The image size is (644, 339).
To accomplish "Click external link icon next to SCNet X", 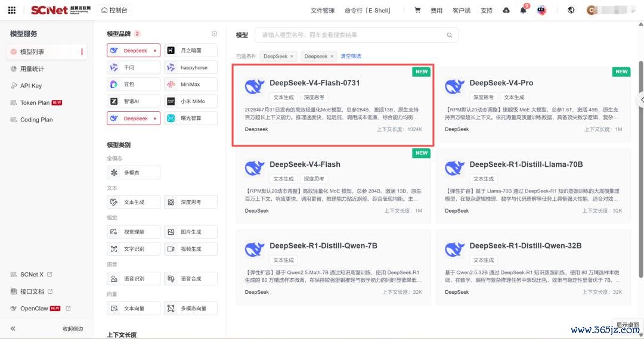I will pos(49,274).
